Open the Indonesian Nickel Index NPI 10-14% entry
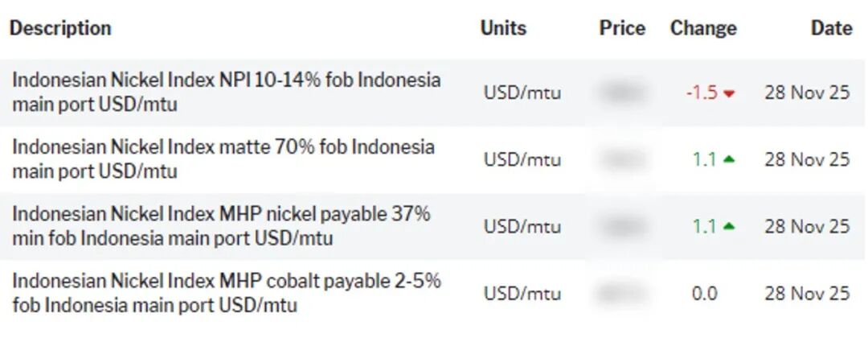The image size is (868, 338). (x=227, y=92)
